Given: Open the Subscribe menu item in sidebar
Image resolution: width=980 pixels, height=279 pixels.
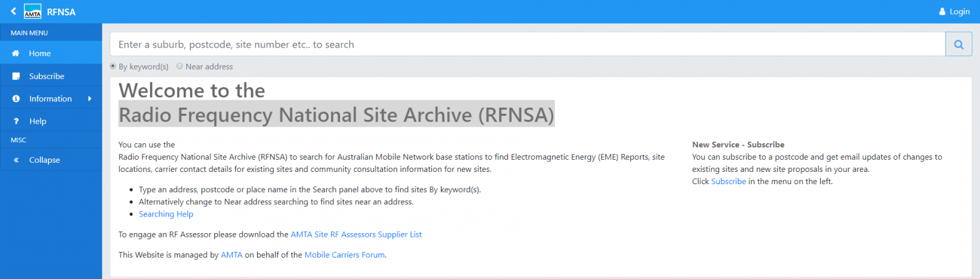Looking at the screenshot, I should click(51, 76).
